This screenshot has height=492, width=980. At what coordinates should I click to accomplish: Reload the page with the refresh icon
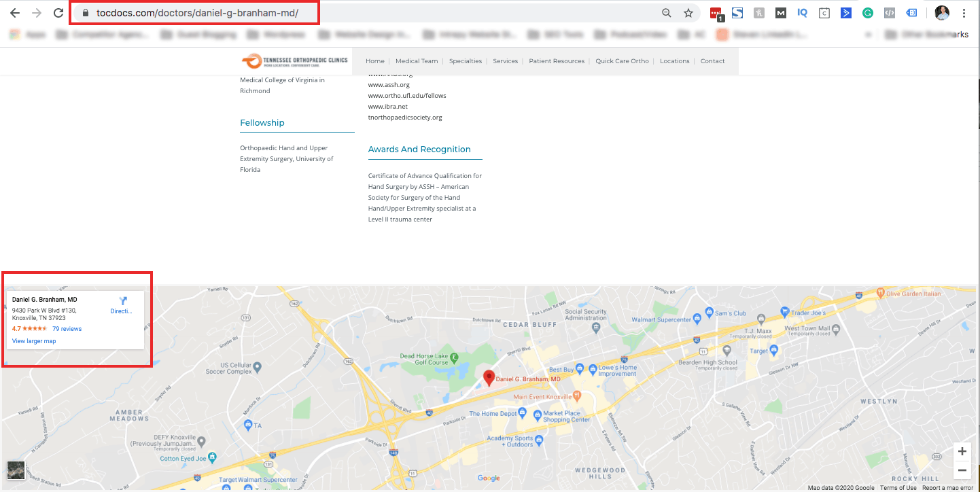59,13
